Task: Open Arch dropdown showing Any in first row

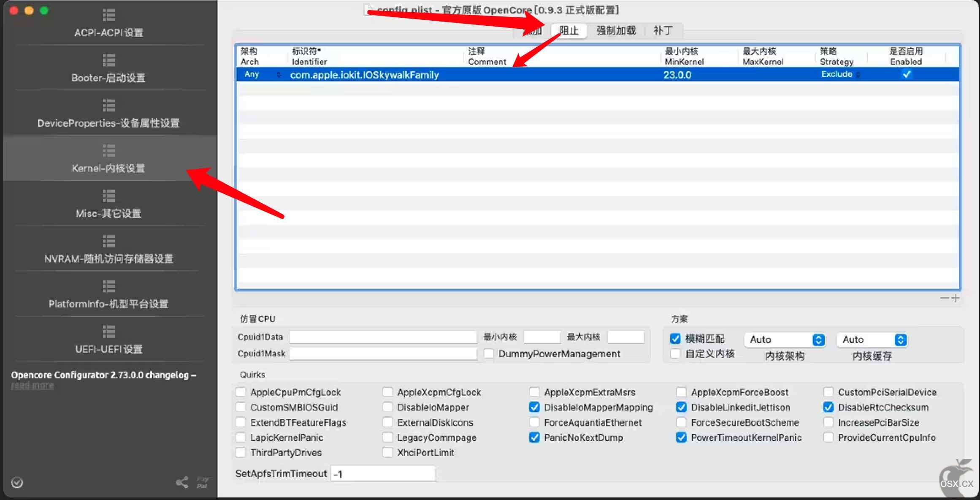Action: pos(262,74)
